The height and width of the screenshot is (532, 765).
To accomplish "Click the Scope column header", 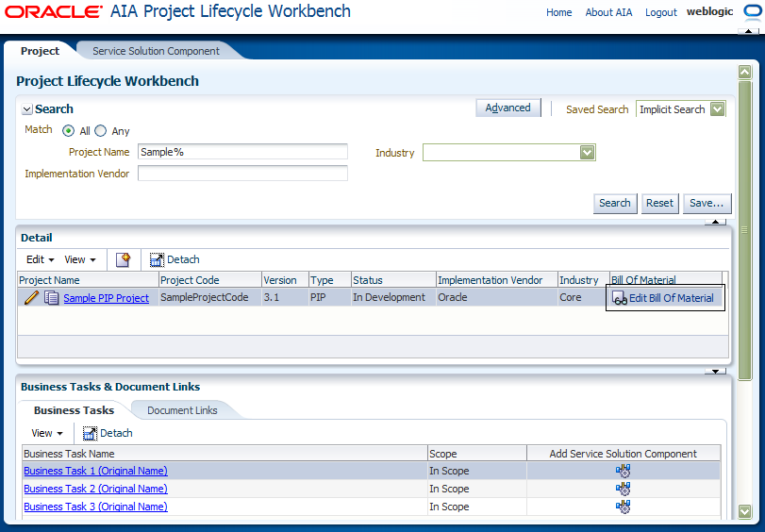I will point(477,454).
